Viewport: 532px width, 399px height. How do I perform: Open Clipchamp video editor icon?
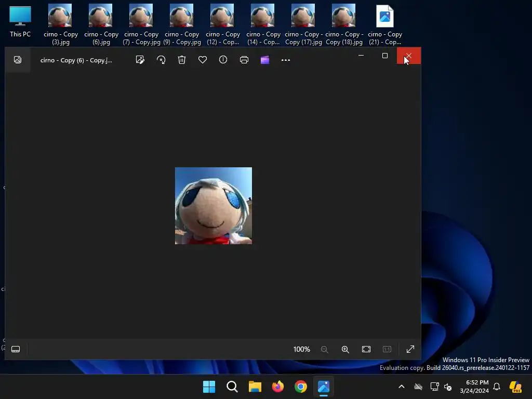pos(265,60)
